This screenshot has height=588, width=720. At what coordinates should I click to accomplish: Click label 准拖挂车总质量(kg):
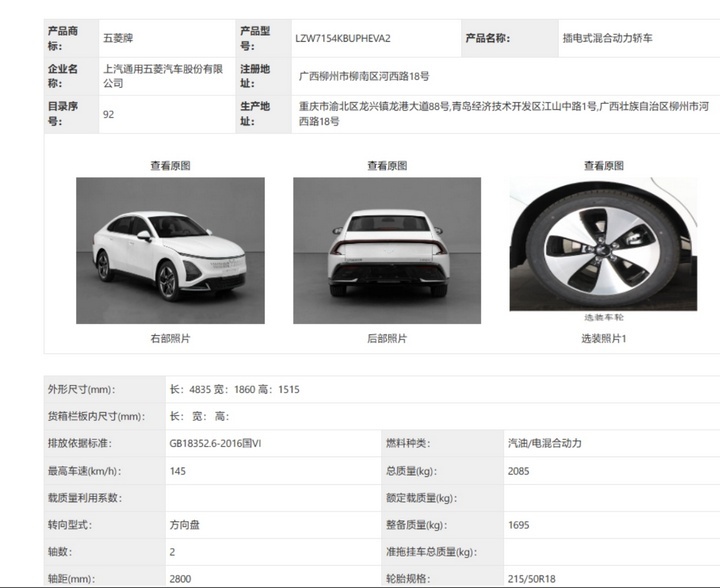pyautogui.click(x=431, y=552)
